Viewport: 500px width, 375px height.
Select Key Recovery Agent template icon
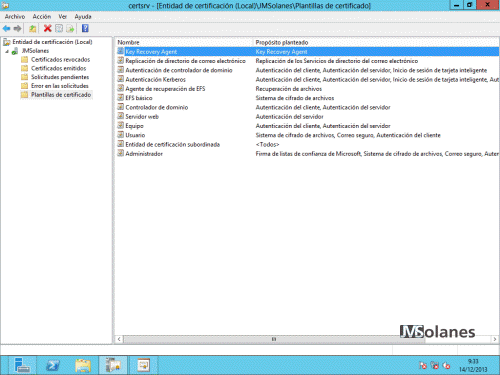(121, 51)
